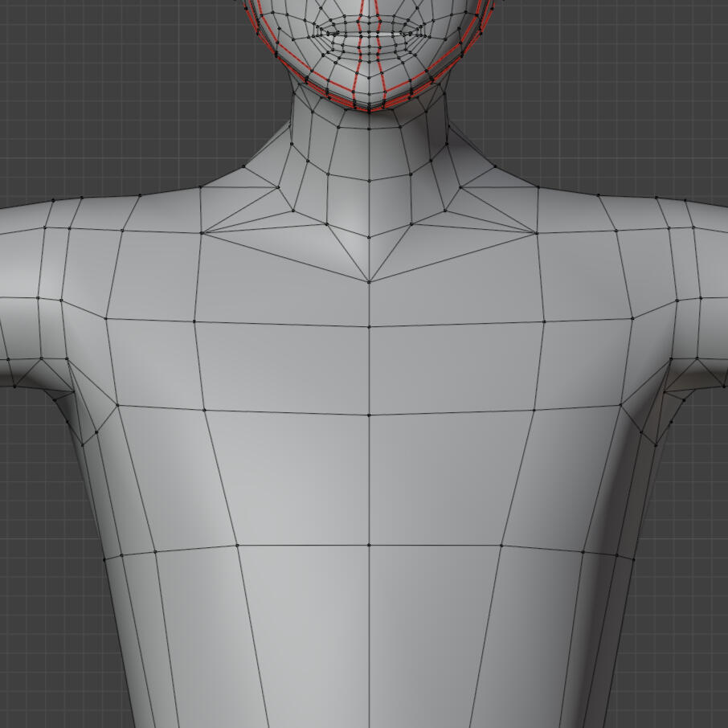This screenshot has width=728, height=728.
Task: Select center vertex on mid-chest edge loop
Action: tap(369, 415)
